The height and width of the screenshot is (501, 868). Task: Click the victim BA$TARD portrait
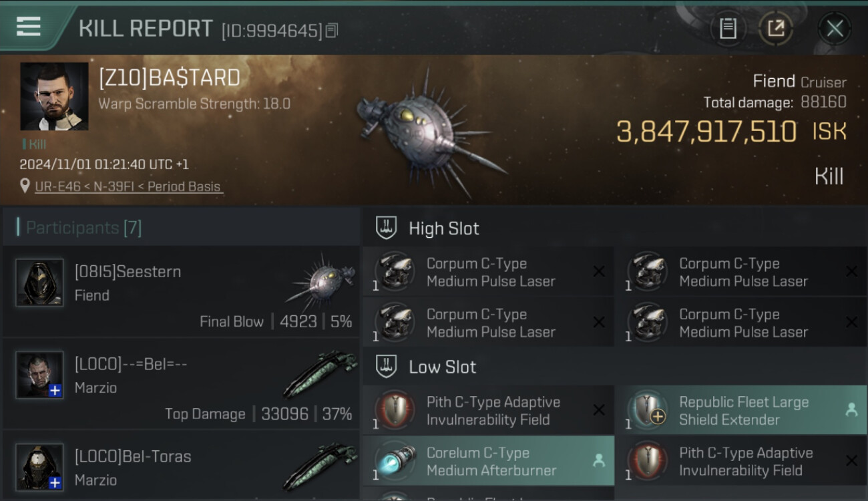54,96
